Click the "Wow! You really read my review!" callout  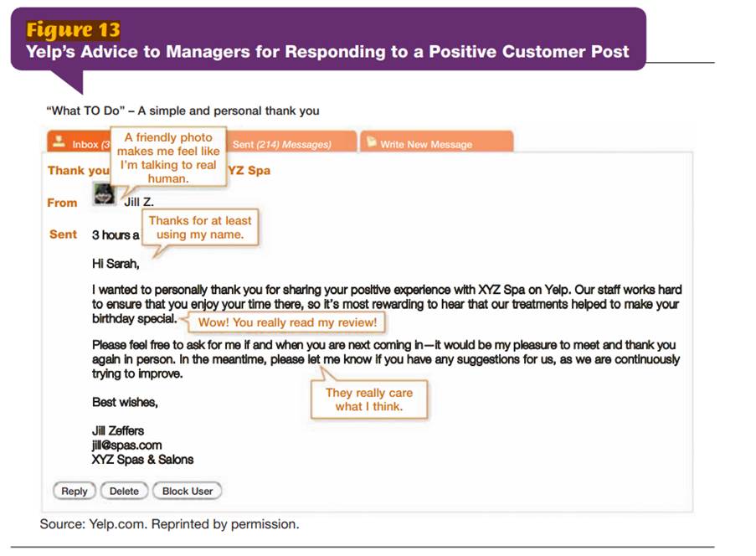(x=288, y=322)
